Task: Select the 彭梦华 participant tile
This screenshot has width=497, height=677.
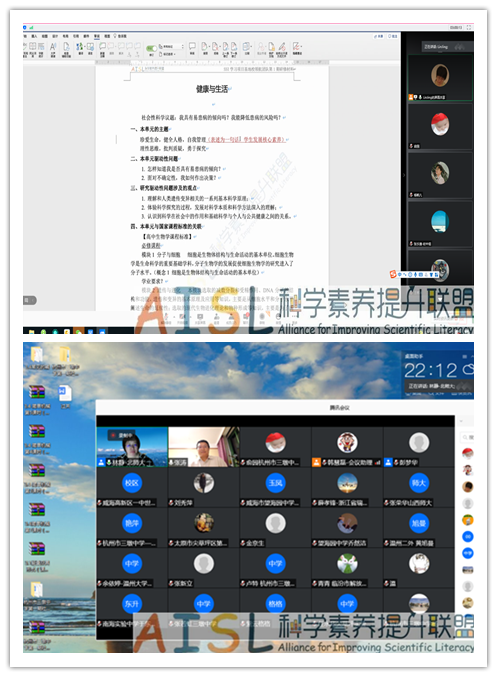Action: pos(418,446)
